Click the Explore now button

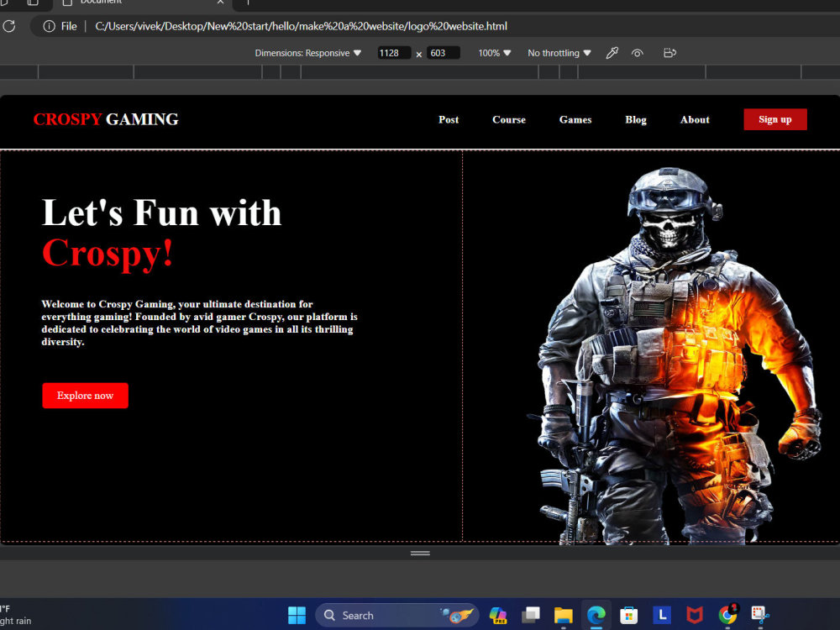[85, 396]
